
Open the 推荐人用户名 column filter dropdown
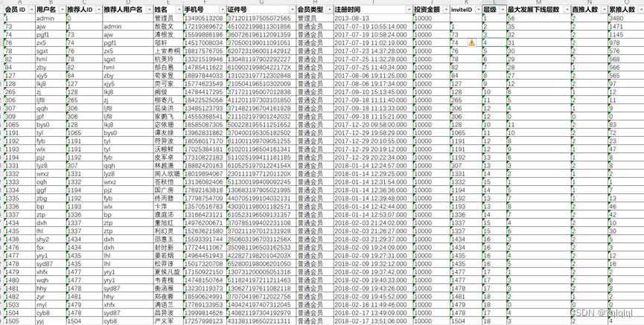[x=149, y=10]
